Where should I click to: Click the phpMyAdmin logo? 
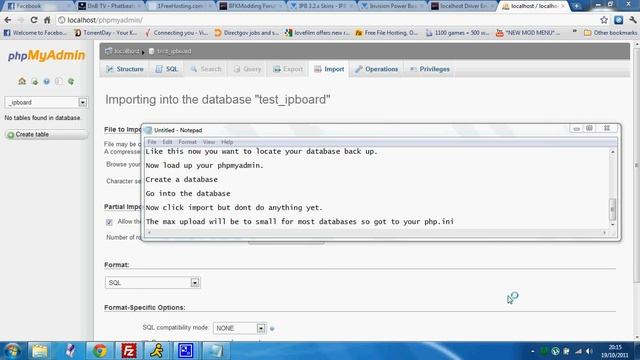46,56
